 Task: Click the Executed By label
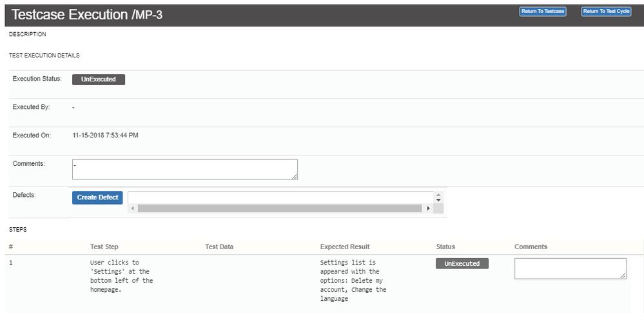point(31,107)
